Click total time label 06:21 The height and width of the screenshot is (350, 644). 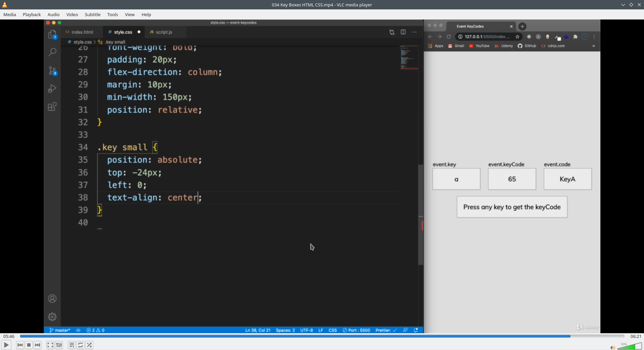pyautogui.click(x=636, y=336)
